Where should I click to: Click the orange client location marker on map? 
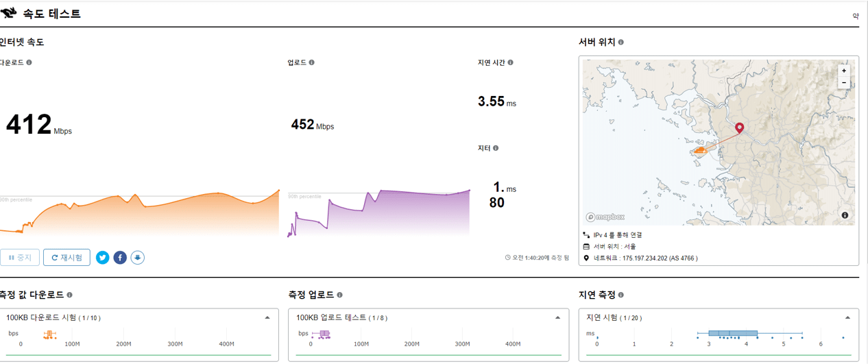click(x=701, y=149)
